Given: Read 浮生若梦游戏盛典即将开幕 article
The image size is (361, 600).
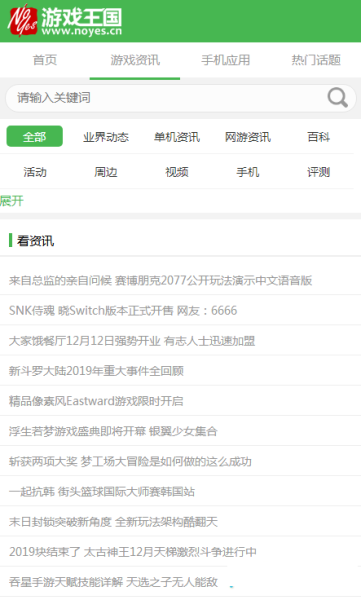Looking at the screenshot, I should click(113, 431).
